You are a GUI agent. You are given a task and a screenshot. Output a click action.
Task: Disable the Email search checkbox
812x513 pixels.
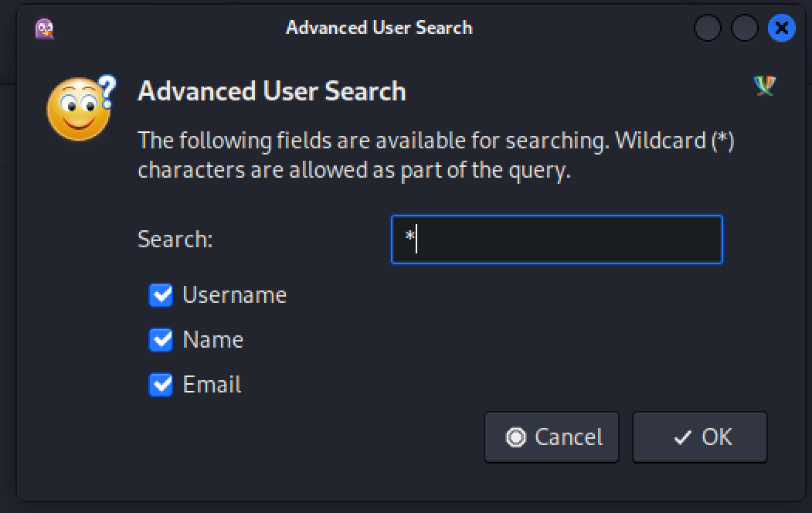[161, 385]
